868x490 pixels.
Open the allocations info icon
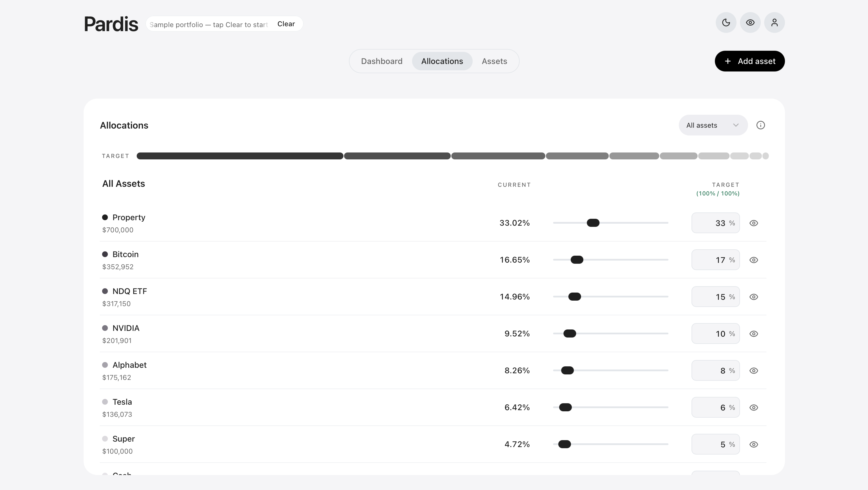click(760, 125)
